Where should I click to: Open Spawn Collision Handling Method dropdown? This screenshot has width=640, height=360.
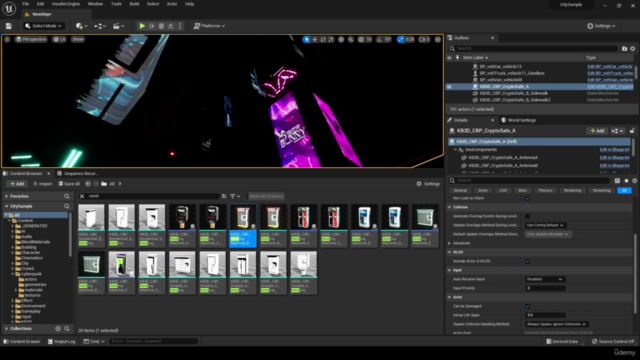tap(556, 324)
